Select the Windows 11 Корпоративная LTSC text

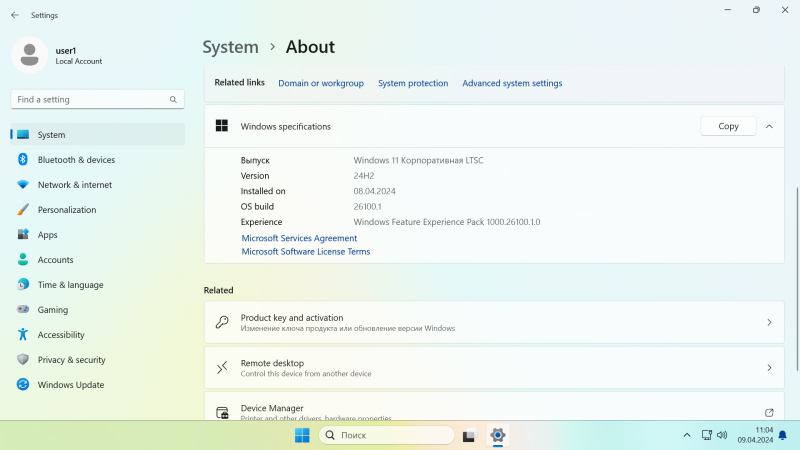click(418, 160)
